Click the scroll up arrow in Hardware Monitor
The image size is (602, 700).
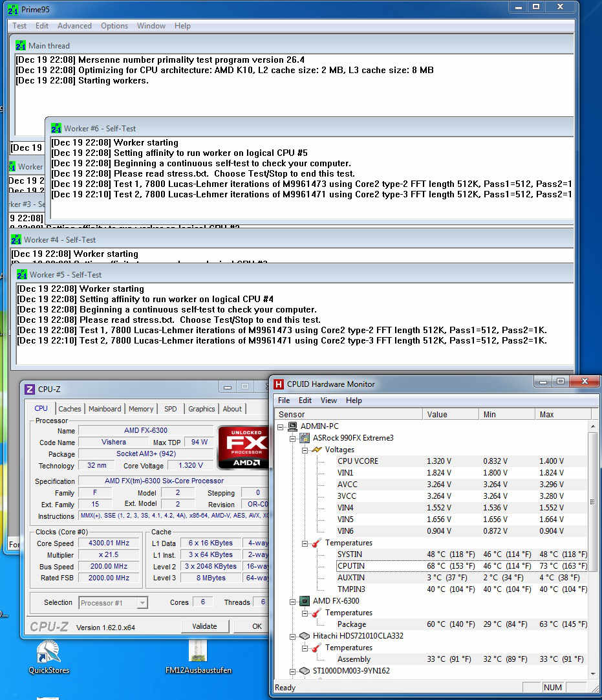pos(593,426)
